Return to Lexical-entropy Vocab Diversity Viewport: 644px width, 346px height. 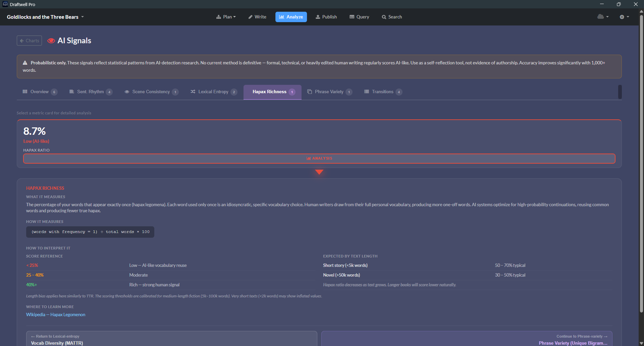tap(172, 339)
